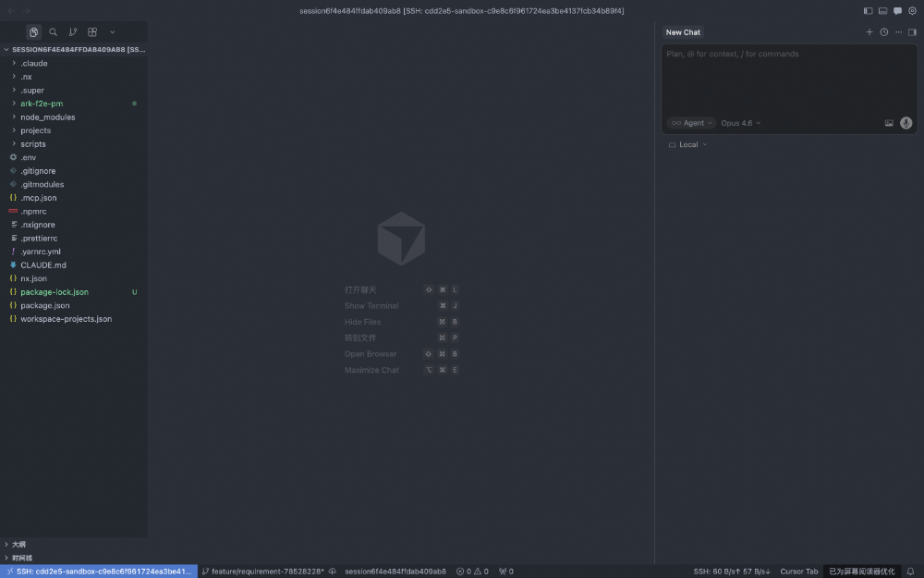Attach an image to chat

[889, 123]
